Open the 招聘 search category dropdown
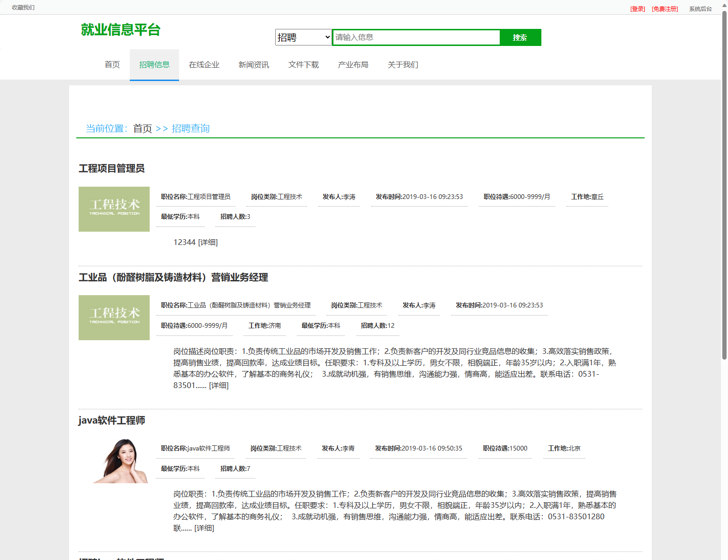Viewport: 728px width, 560px height. 303,37
